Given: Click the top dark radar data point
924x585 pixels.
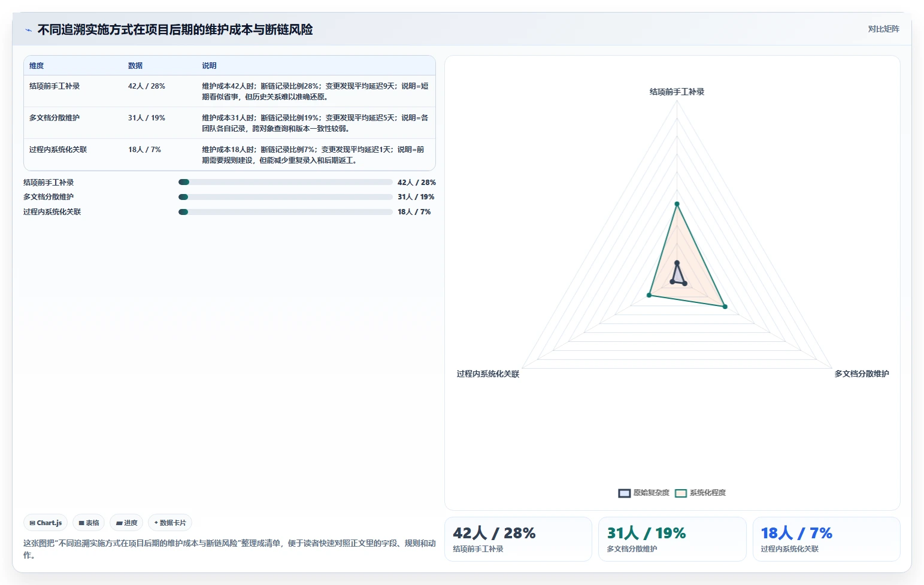Looking at the screenshot, I should tap(677, 263).
